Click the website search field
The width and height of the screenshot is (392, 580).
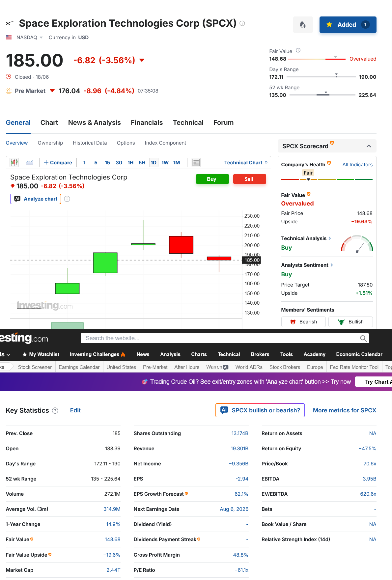point(220,338)
